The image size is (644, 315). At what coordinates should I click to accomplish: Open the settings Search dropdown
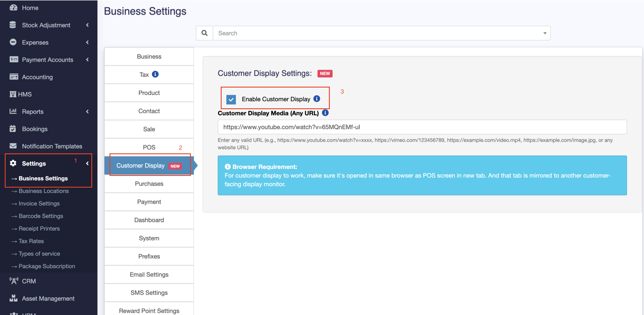pyautogui.click(x=381, y=33)
